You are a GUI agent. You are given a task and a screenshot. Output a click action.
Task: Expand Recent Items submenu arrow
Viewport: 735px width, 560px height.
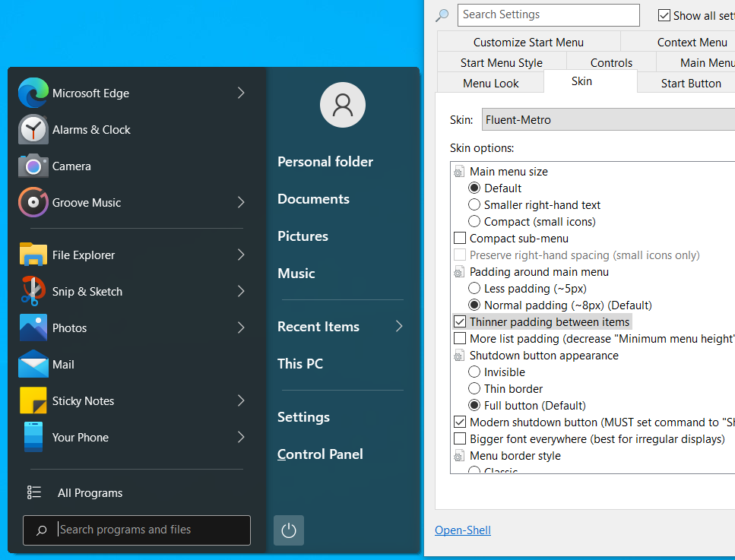(x=399, y=326)
